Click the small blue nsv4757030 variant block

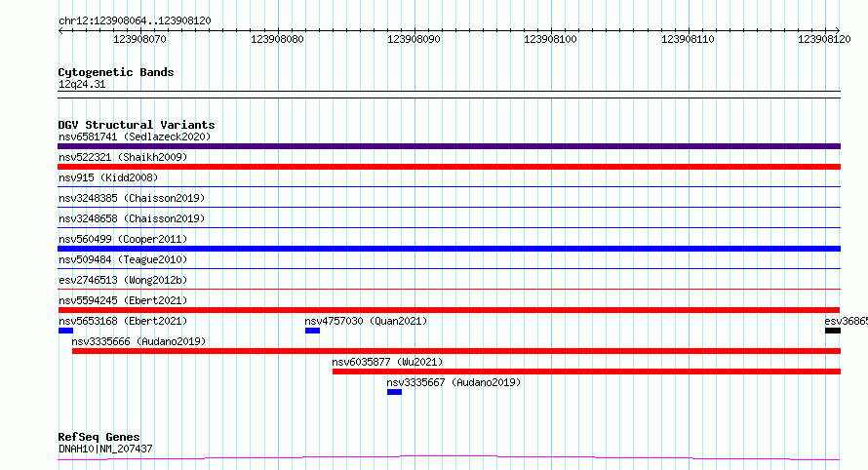pyautogui.click(x=312, y=331)
